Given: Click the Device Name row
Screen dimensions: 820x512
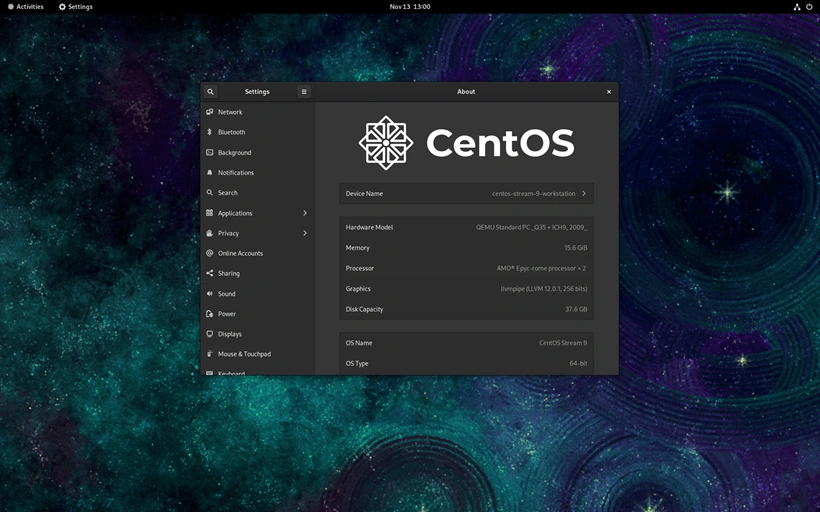Looking at the screenshot, I should (466, 194).
